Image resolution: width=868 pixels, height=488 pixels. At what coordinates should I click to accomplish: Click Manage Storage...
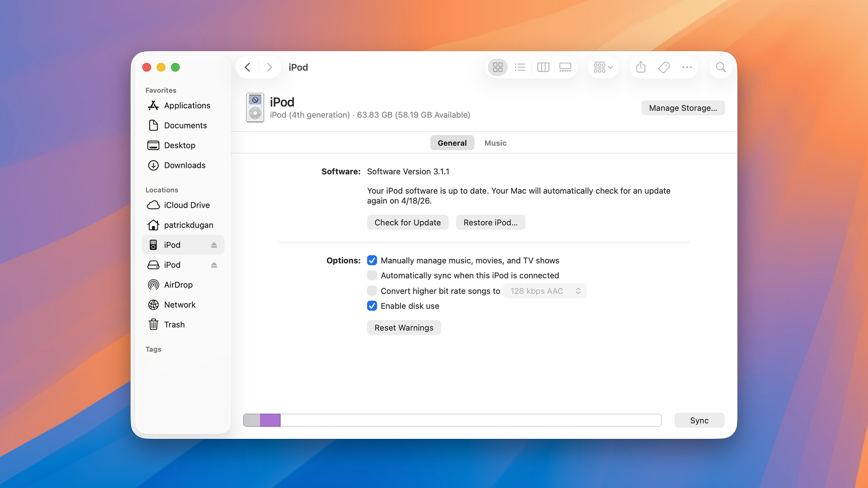(x=683, y=108)
